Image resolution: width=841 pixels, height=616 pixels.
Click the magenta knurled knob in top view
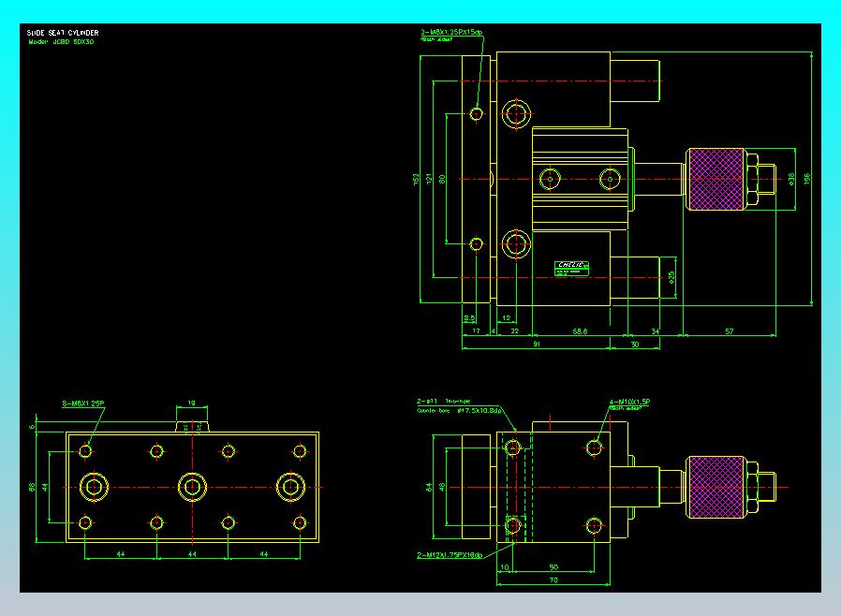(x=715, y=179)
